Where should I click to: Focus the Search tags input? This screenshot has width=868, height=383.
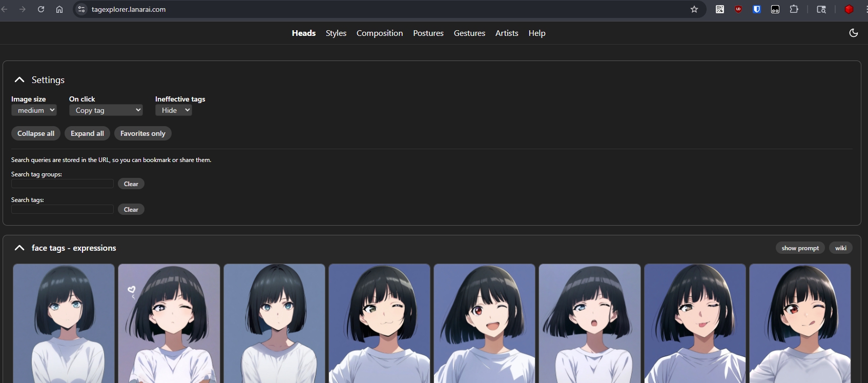tap(63, 209)
